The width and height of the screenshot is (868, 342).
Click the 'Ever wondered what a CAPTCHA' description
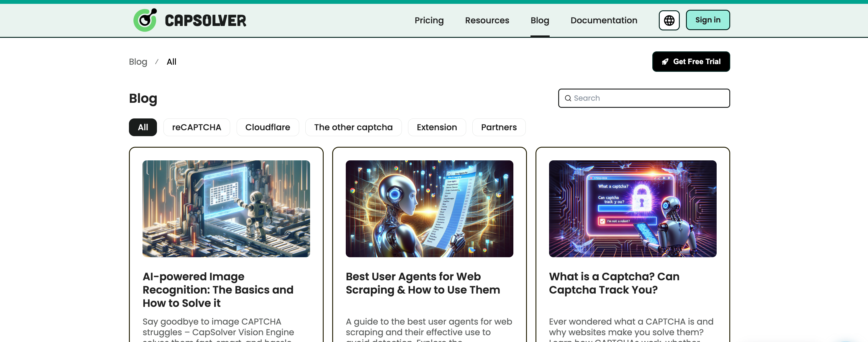pos(631,330)
